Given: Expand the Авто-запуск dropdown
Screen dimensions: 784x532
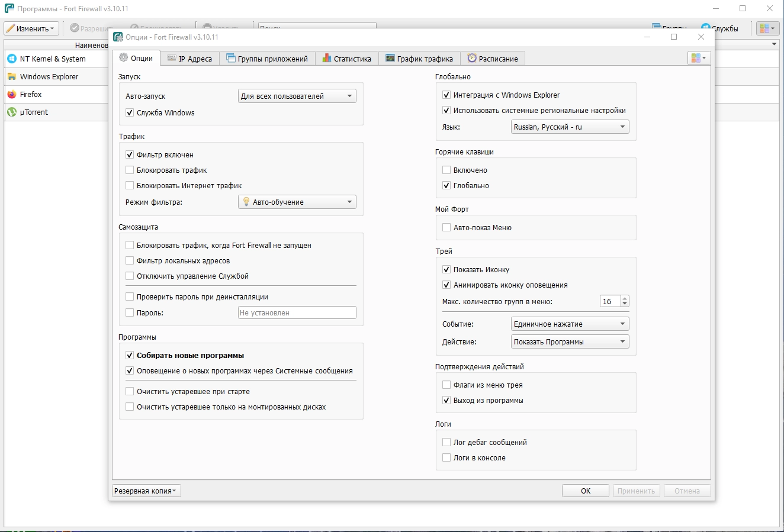Looking at the screenshot, I should (x=297, y=96).
